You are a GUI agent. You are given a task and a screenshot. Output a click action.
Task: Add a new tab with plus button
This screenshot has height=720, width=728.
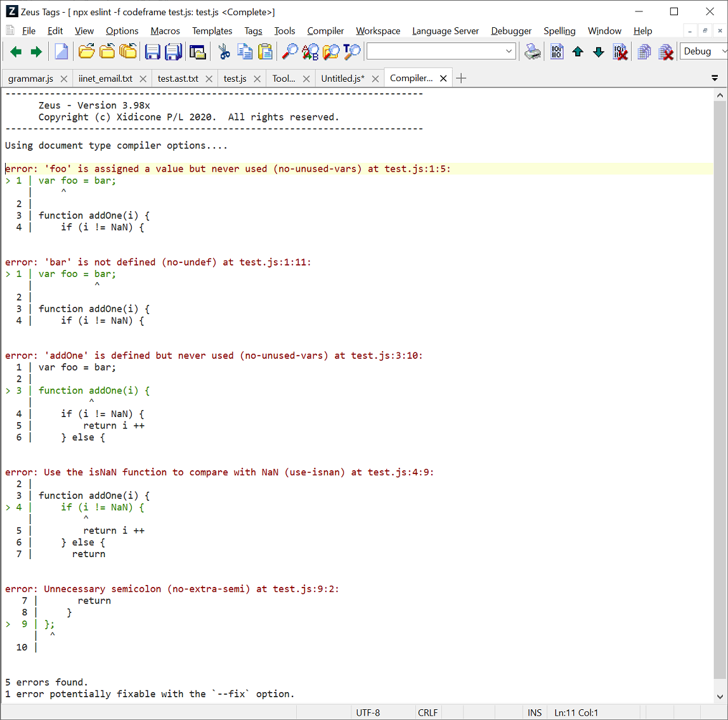pos(461,79)
